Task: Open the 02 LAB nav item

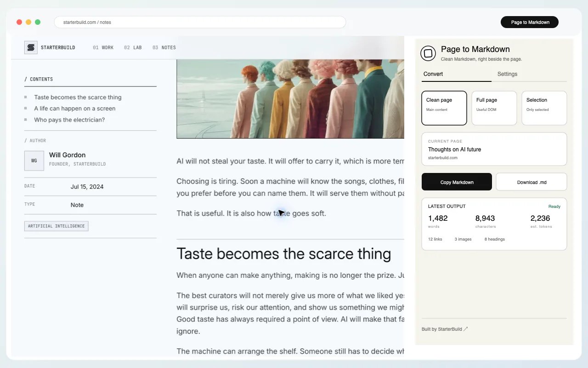Action: click(133, 47)
